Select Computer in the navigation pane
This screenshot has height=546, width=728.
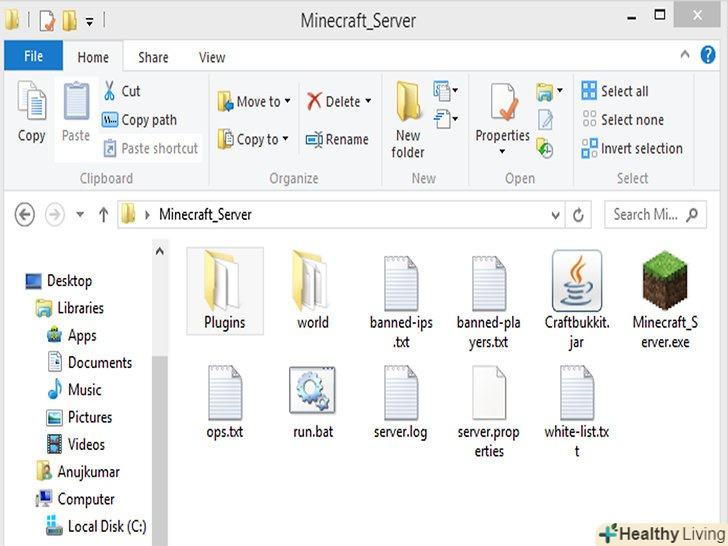coord(75,499)
